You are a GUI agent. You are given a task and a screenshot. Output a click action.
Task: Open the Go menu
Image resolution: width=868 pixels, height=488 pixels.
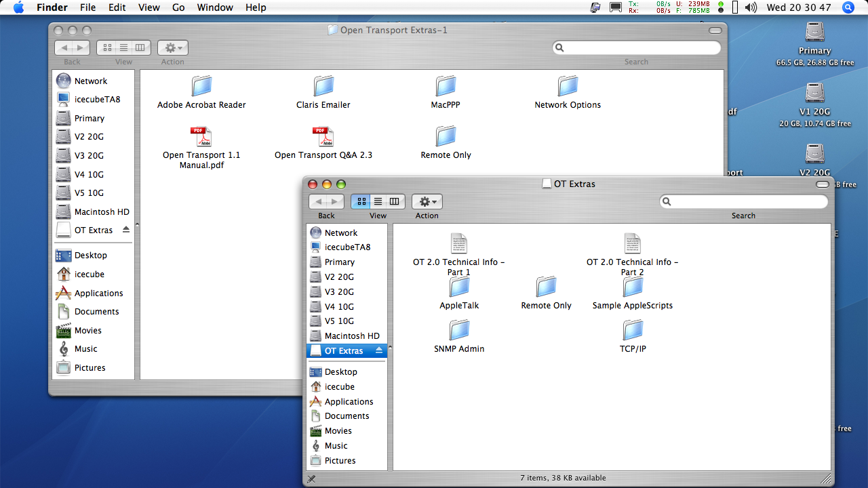tap(178, 7)
